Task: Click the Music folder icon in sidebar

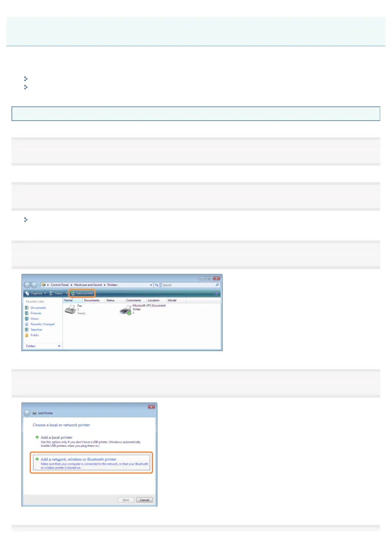Action: 27,319
